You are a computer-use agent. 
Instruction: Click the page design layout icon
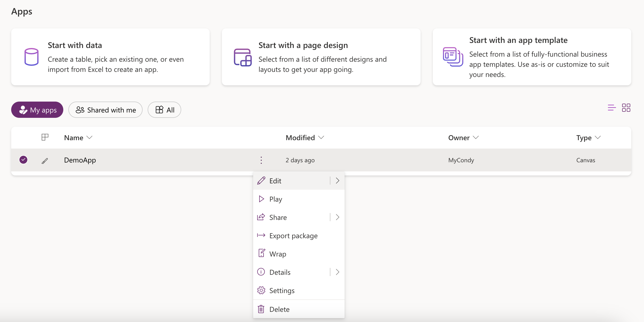(242, 57)
